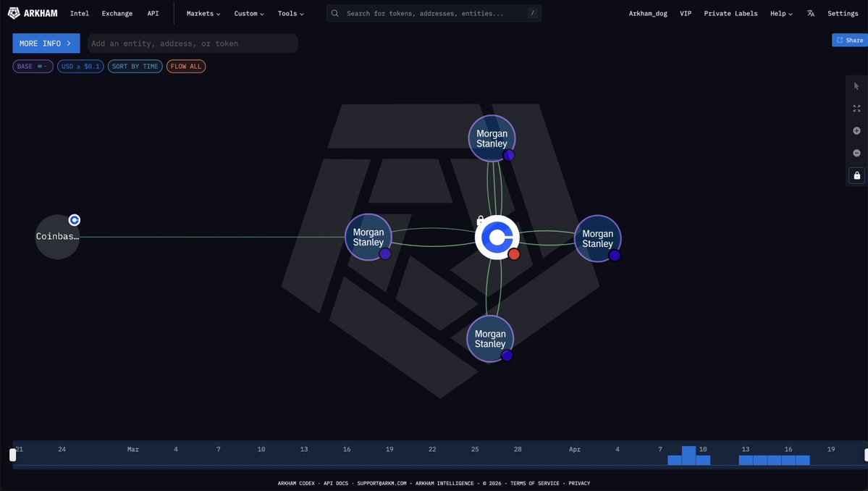Screen dimensions: 868x491
Task: Go to the Intel page
Action: click(x=79, y=13)
